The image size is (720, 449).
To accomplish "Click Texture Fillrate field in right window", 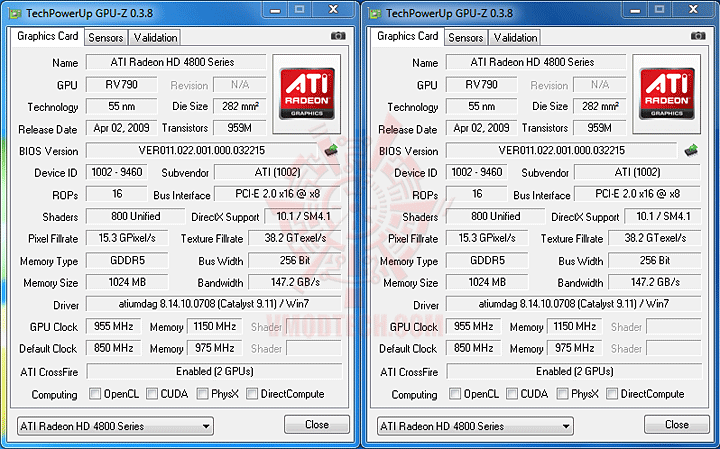I will 655,238.
